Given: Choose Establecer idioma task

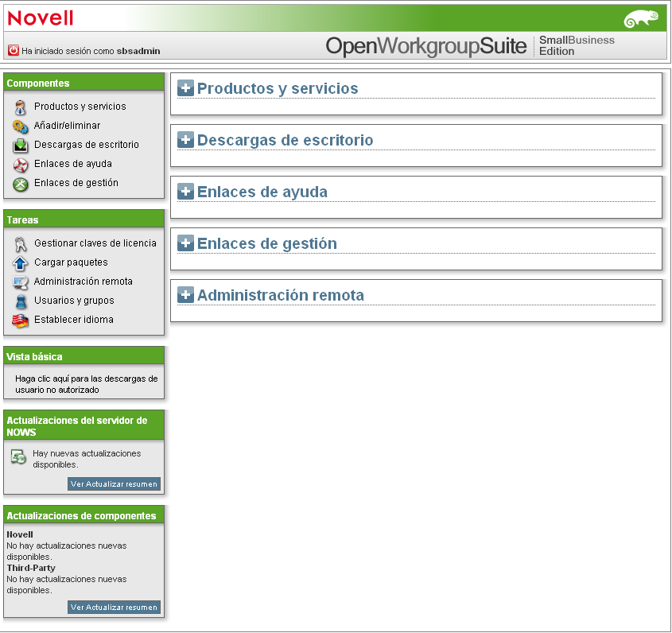Looking at the screenshot, I should click(x=74, y=320).
